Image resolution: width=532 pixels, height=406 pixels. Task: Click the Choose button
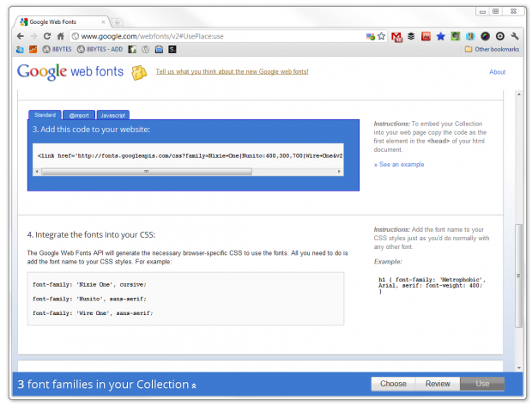[x=393, y=384]
